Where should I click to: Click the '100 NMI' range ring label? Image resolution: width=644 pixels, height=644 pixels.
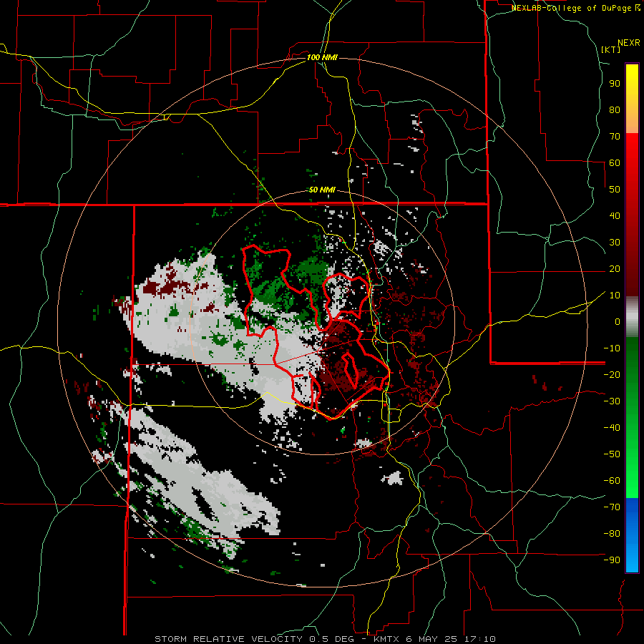coord(322,57)
